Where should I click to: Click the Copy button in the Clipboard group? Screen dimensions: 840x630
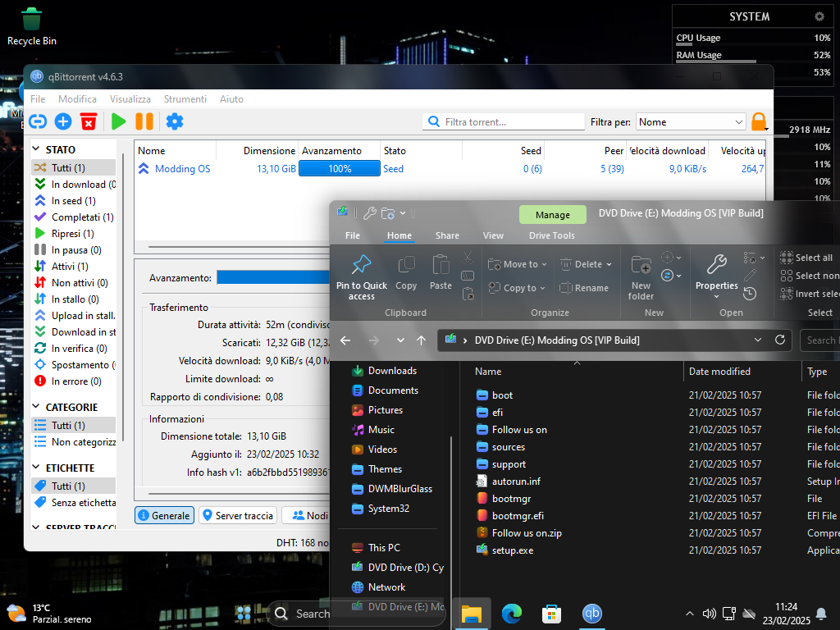[x=406, y=273]
